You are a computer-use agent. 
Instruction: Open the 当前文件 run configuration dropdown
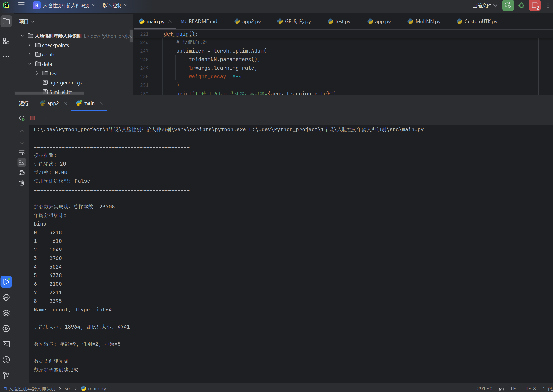[485, 5]
